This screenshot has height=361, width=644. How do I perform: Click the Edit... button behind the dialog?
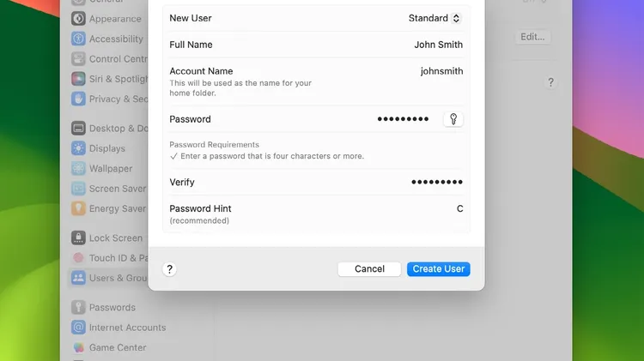(x=532, y=37)
